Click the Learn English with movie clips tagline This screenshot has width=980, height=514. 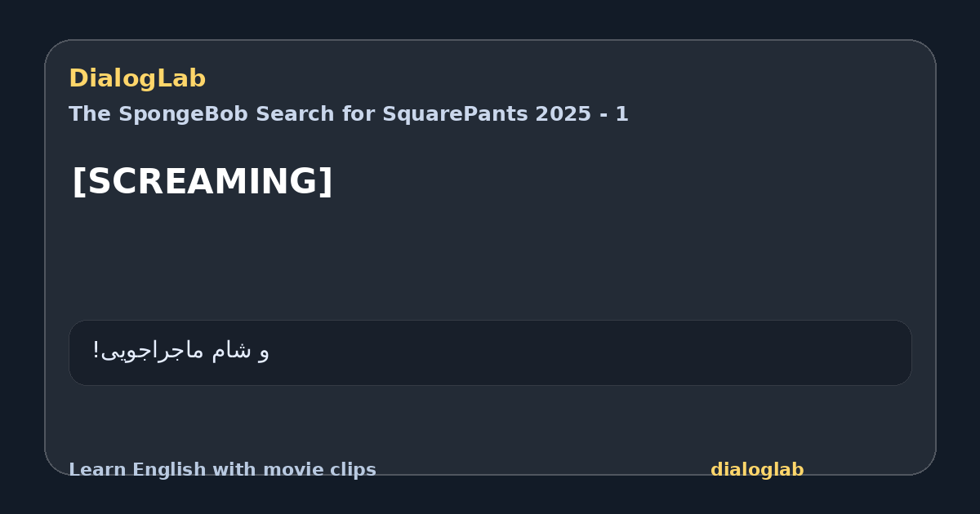222,470
